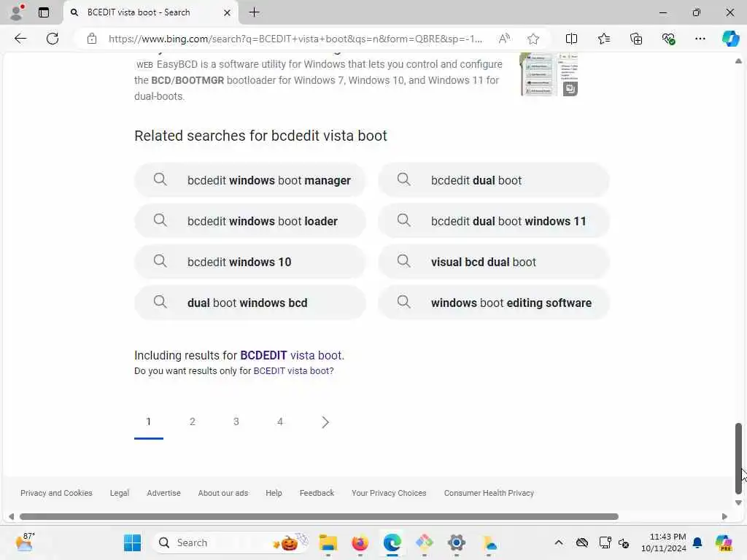Viewport: 747px width, 560px height.
Task: Open Read aloud icon in address bar
Action: click(x=504, y=39)
